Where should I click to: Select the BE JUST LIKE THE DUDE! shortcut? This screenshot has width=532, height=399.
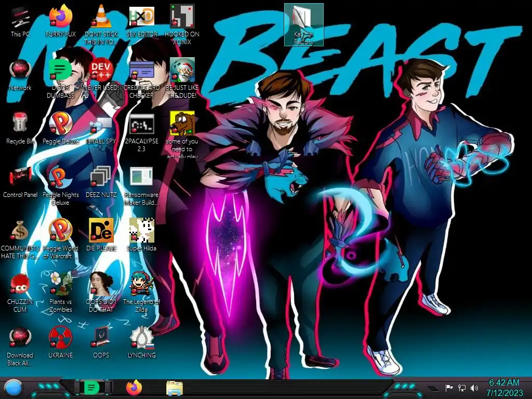point(182,78)
